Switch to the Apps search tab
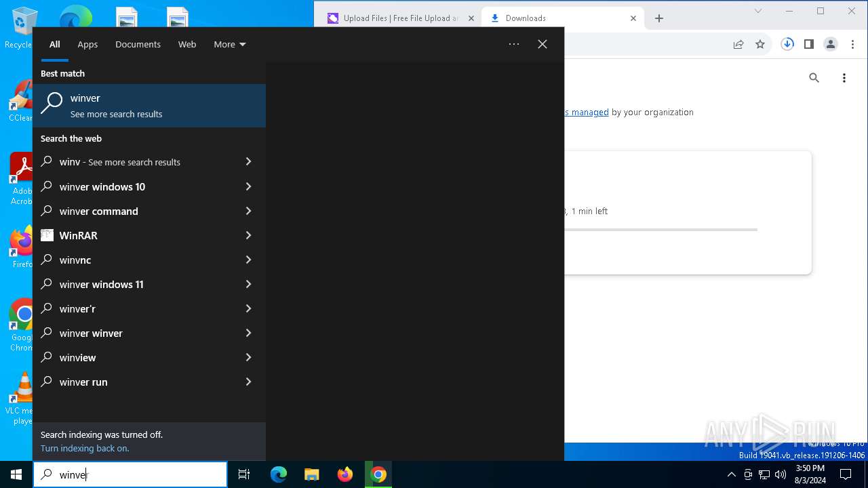The image size is (868, 488). [87, 44]
